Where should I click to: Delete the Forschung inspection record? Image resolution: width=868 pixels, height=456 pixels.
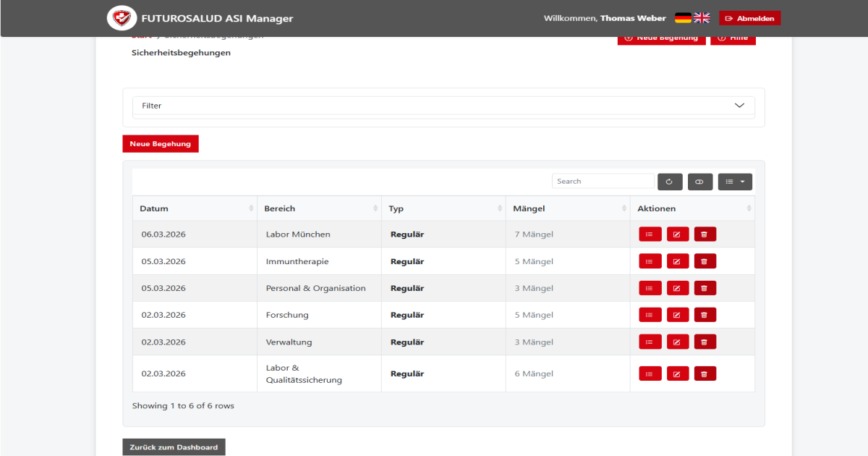pos(705,314)
